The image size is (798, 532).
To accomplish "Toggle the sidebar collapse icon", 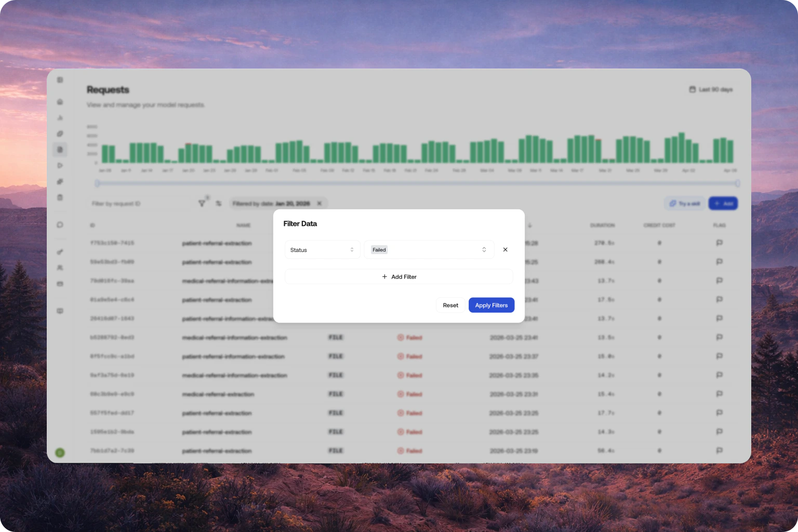I will coord(60,80).
